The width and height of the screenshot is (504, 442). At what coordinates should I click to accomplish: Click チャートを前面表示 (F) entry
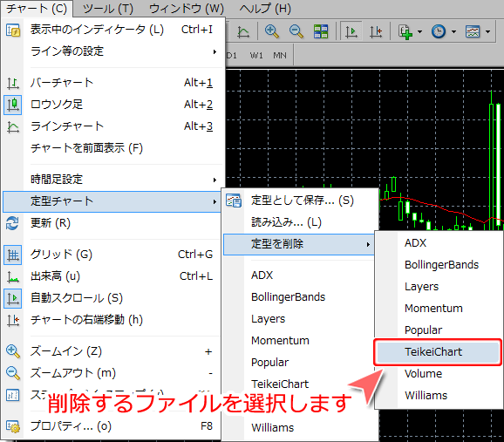click(112, 148)
